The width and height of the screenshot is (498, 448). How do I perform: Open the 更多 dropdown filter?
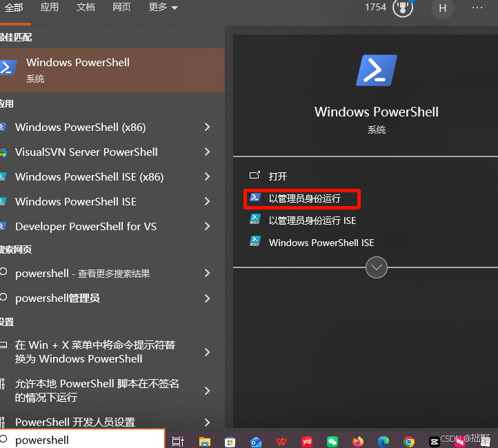point(163,7)
